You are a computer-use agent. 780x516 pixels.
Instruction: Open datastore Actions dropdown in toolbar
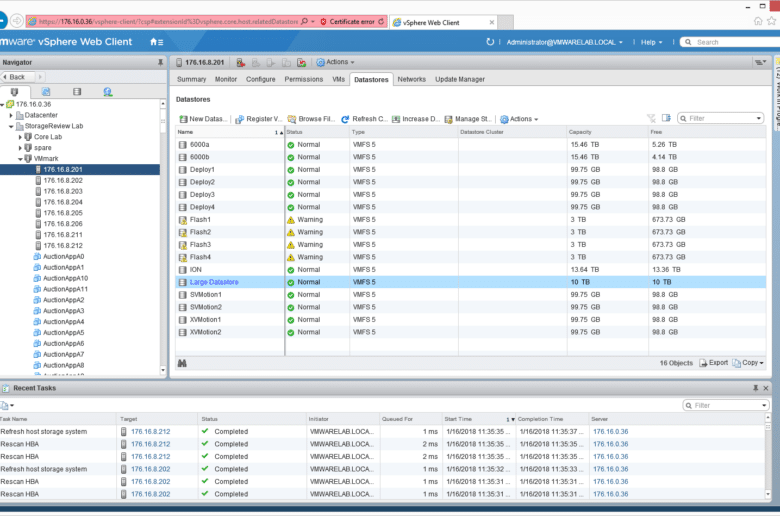point(519,119)
